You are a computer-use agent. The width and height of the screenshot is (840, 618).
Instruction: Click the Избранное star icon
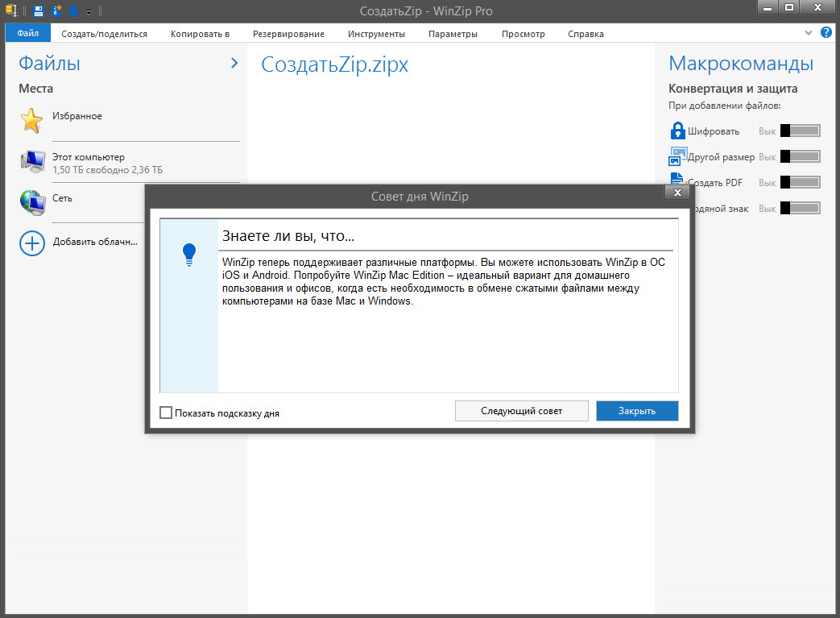click(x=31, y=120)
